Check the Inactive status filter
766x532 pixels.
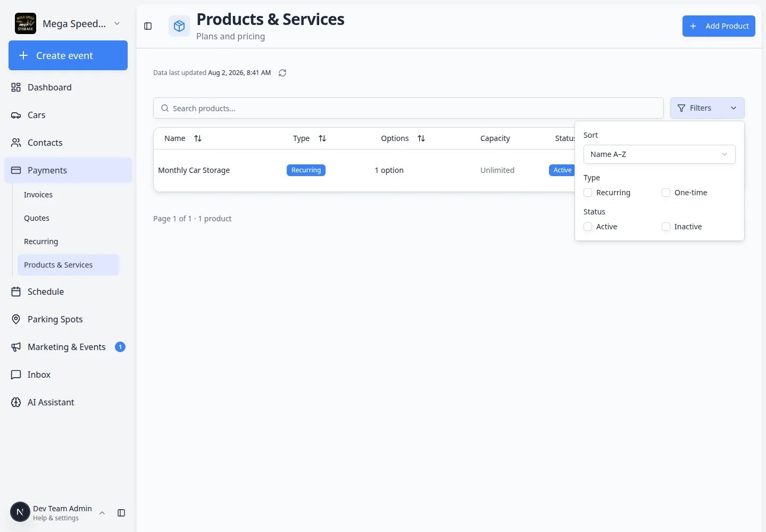(666, 227)
